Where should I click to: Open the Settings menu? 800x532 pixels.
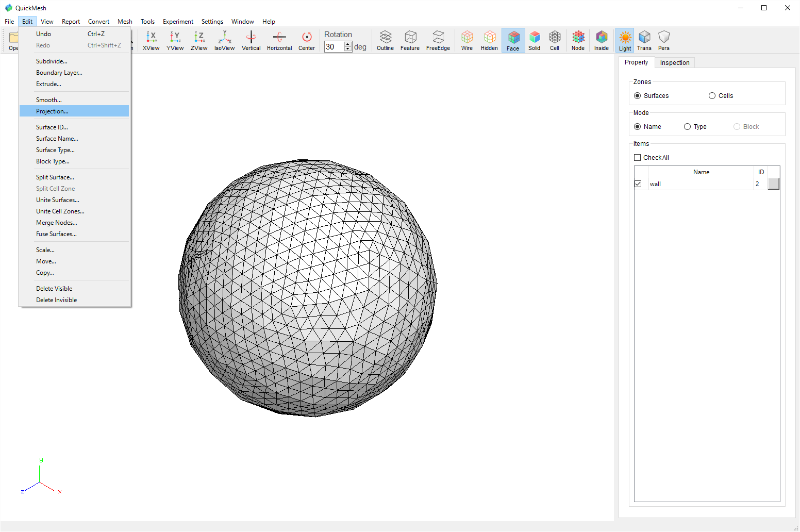tap(212, 22)
